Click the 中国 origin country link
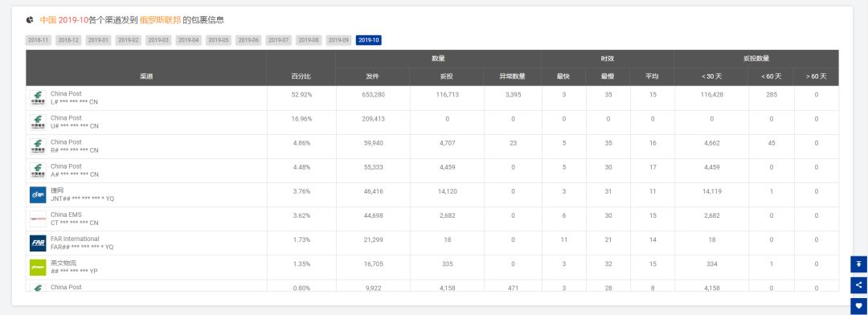This screenshot has width=868, height=315. (48, 20)
